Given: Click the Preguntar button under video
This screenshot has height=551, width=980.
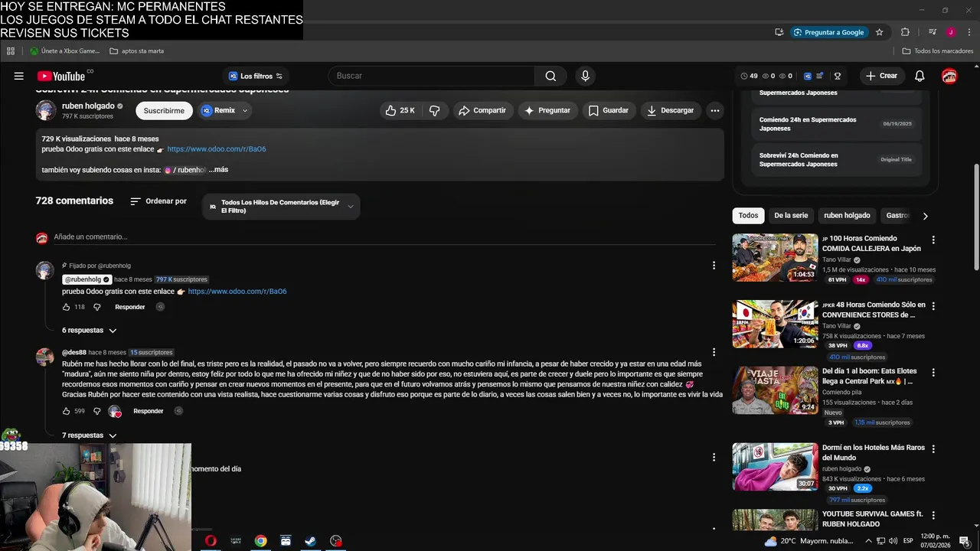Looking at the screenshot, I should pos(547,110).
